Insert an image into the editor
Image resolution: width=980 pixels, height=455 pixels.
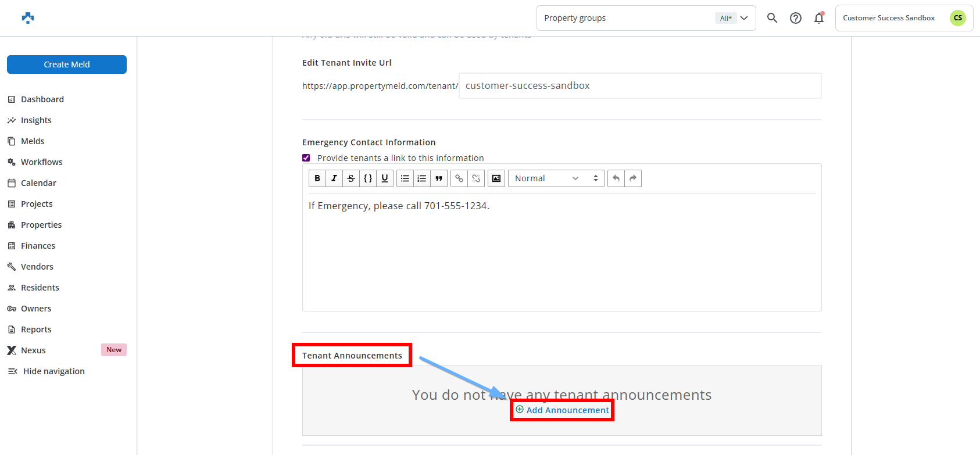click(x=496, y=178)
